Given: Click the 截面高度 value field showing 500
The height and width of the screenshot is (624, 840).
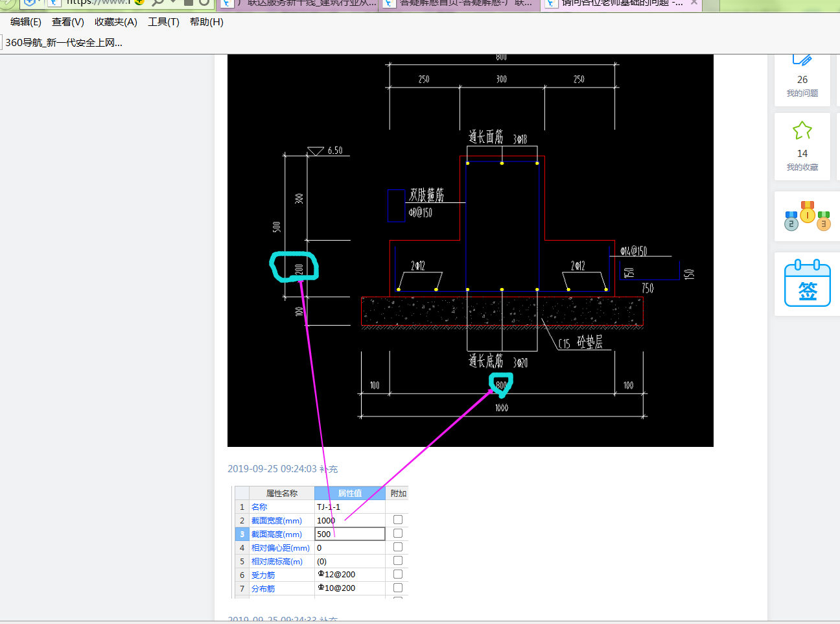Looking at the screenshot, I should 350,534.
